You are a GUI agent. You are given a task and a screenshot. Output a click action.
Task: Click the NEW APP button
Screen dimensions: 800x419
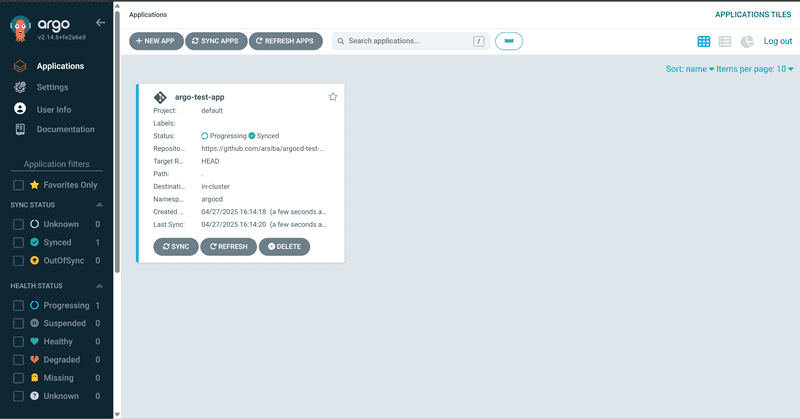[x=156, y=41]
